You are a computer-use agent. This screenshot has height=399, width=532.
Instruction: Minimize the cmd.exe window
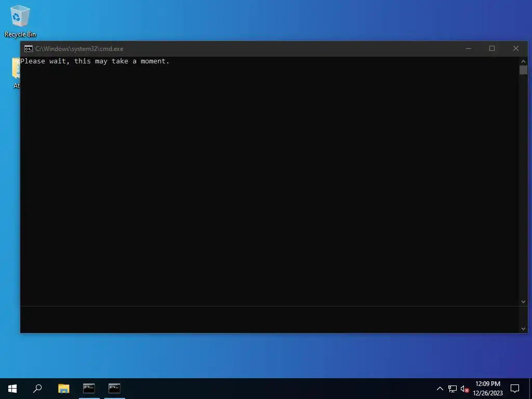point(469,48)
